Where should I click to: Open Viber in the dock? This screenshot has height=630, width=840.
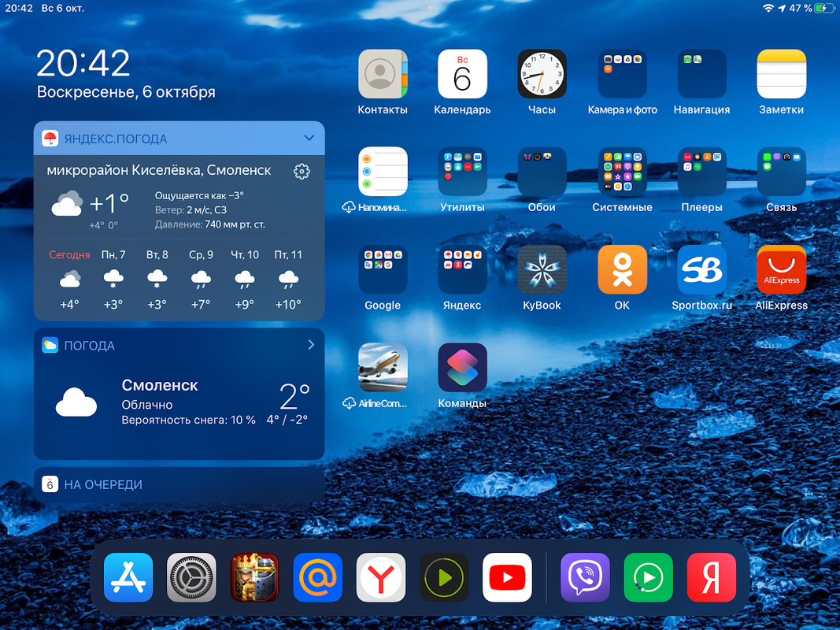(x=585, y=577)
